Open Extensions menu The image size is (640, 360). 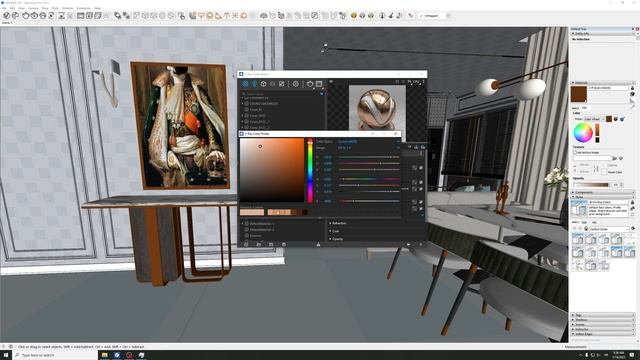point(84,8)
